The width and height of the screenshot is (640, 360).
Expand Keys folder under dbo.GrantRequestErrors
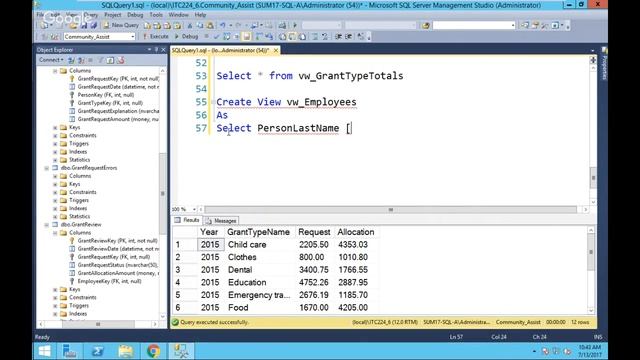coord(55,184)
